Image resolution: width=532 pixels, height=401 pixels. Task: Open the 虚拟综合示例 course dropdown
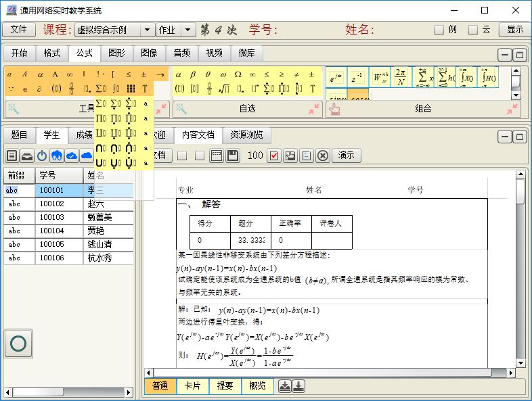point(148,30)
